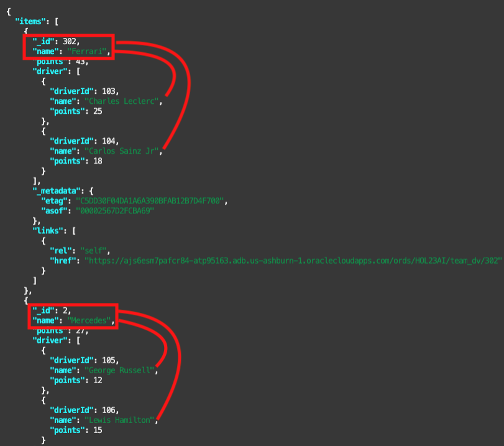The height and width of the screenshot is (446, 504).
Task: Click the driver name "Charles Leclerc"
Action: (122, 101)
